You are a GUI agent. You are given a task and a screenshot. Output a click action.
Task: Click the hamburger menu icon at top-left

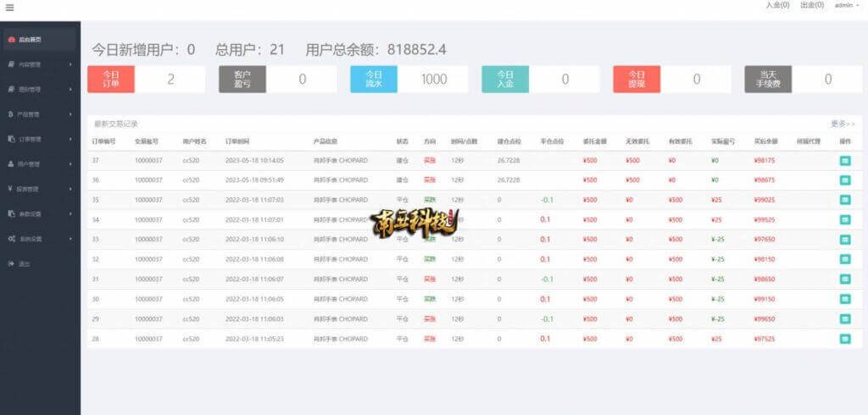tap(9, 8)
